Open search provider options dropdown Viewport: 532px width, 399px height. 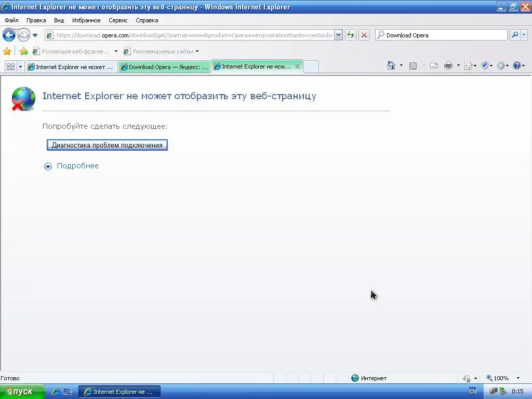pyautogui.click(x=524, y=35)
